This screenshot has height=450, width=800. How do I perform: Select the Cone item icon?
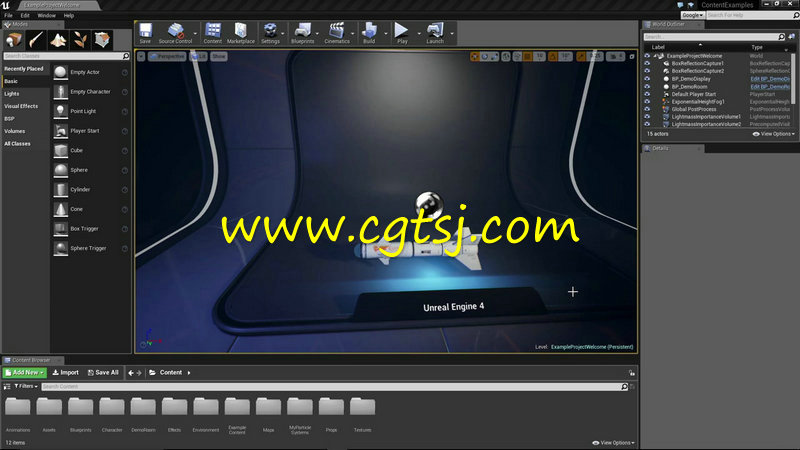pos(61,209)
